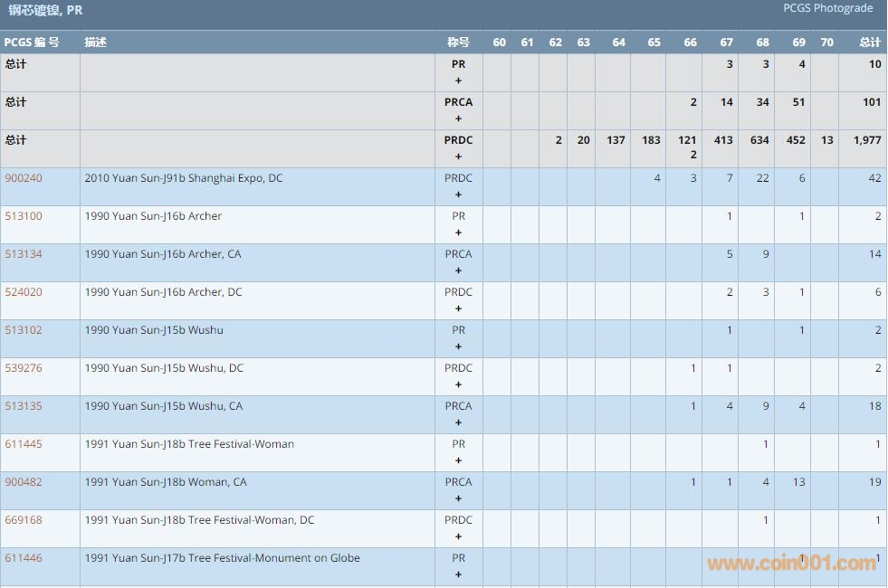Click the 总计 column header at right

(x=869, y=43)
